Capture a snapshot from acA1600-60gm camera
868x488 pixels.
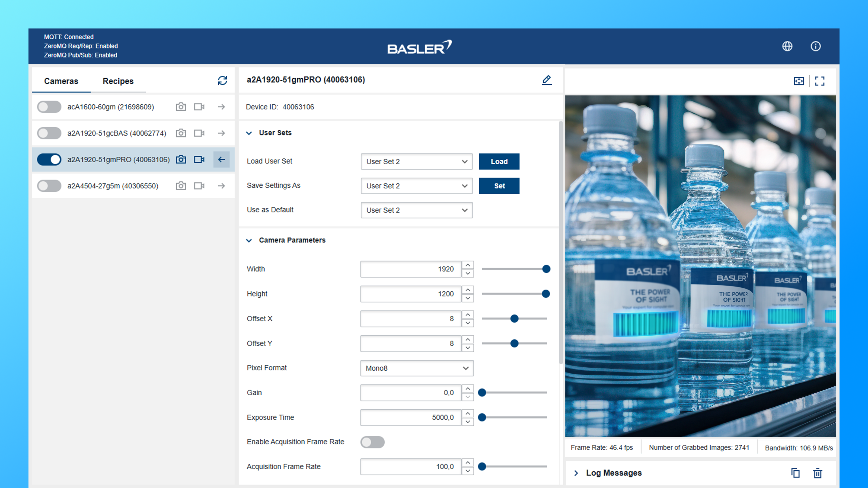click(x=181, y=107)
